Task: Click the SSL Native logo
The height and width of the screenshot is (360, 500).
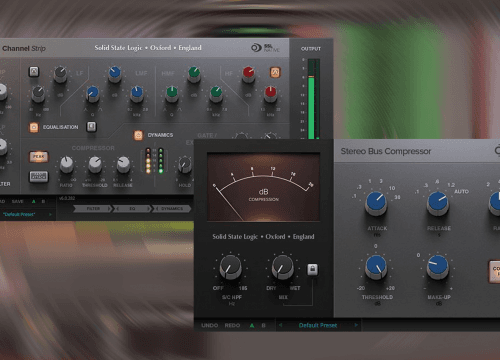Action: click(265, 48)
